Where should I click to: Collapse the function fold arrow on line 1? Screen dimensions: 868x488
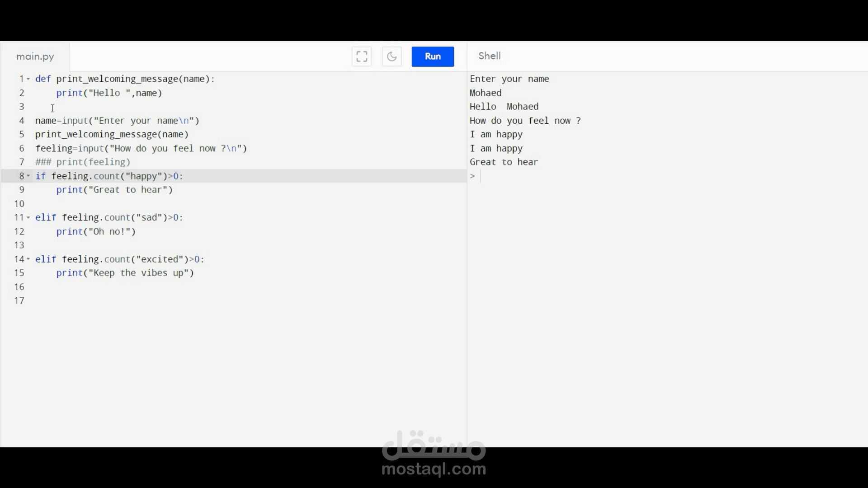click(x=28, y=79)
